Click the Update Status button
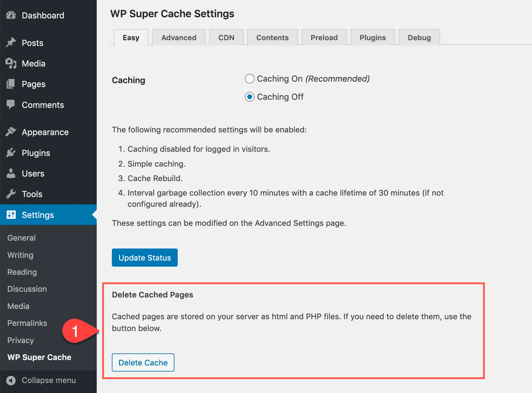Image resolution: width=532 pixels, height=393 pixels. [144, 258]
